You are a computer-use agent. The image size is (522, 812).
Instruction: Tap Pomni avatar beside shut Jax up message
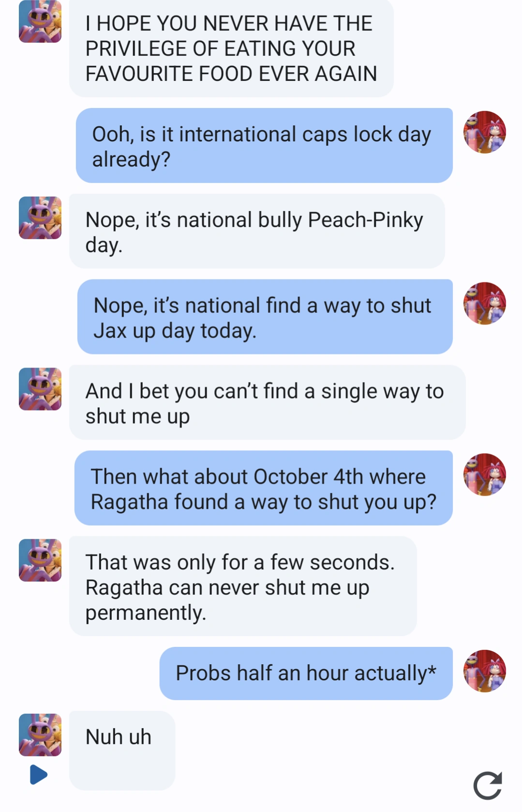[x=484, y=304]
